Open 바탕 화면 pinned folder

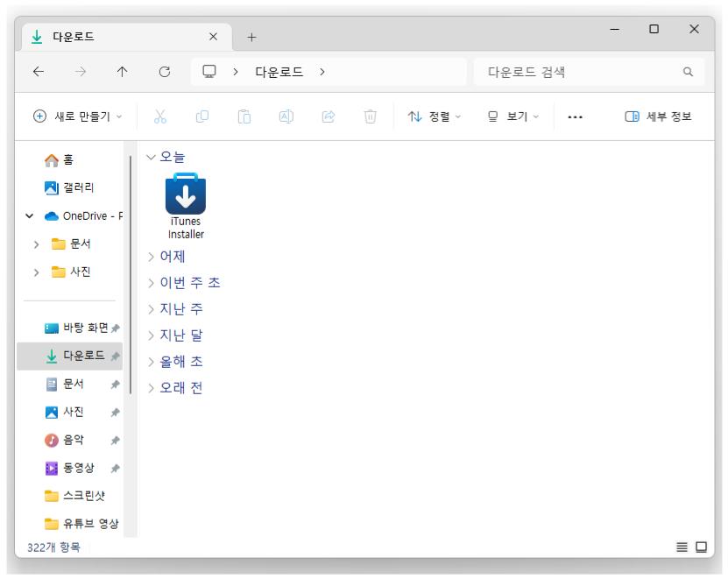[76, 328]
